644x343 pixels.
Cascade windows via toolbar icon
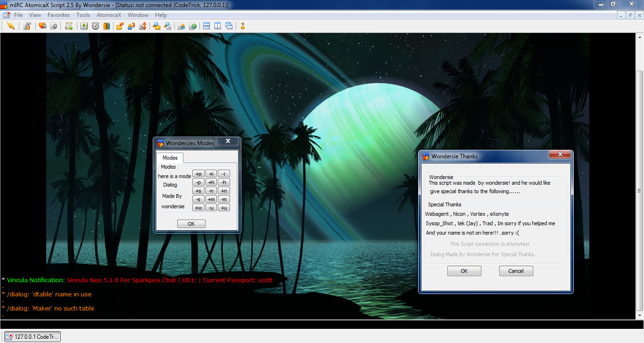[229, 26]
